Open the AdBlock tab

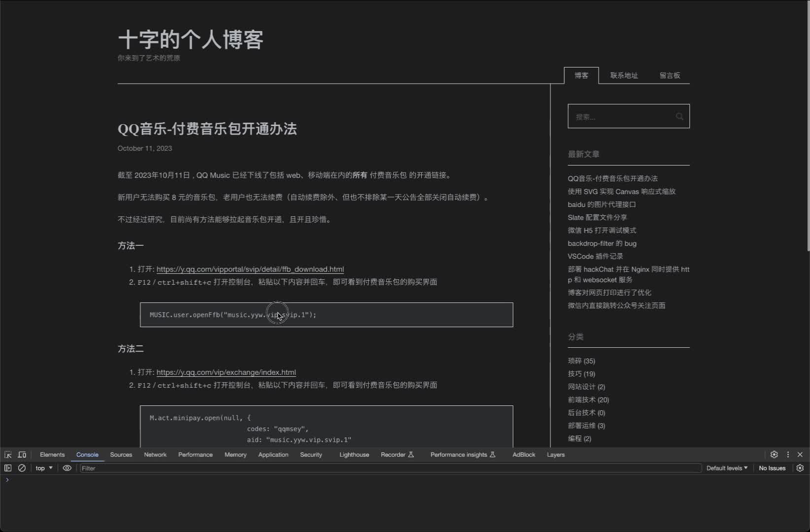[524, 455]
